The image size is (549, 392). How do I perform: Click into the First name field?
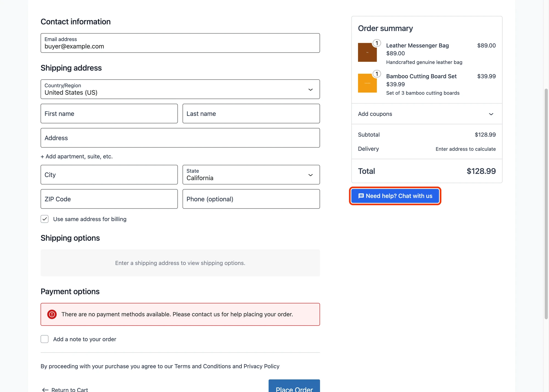pos(109,114)
